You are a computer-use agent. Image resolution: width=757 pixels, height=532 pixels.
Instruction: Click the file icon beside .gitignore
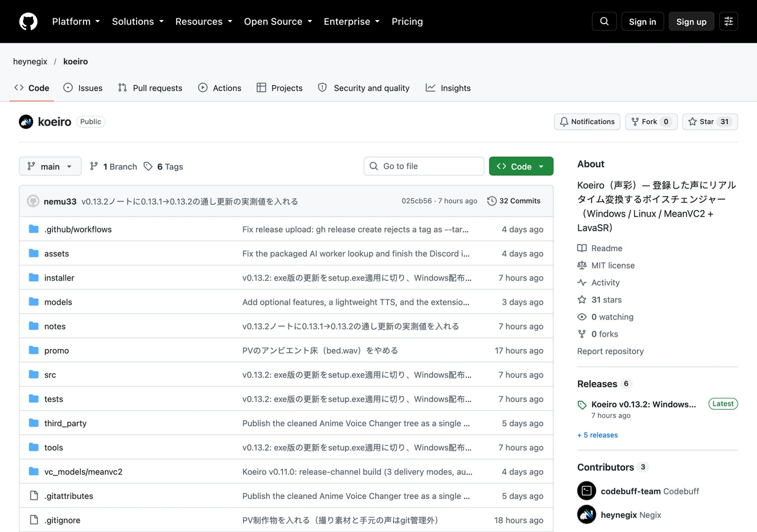click(34, 520)
